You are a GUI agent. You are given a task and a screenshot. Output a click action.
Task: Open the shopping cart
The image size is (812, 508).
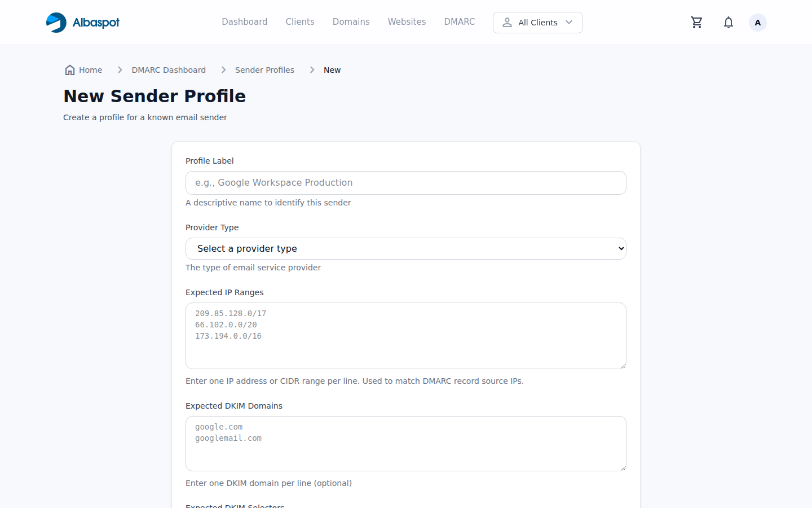click(x=696, y=22)
